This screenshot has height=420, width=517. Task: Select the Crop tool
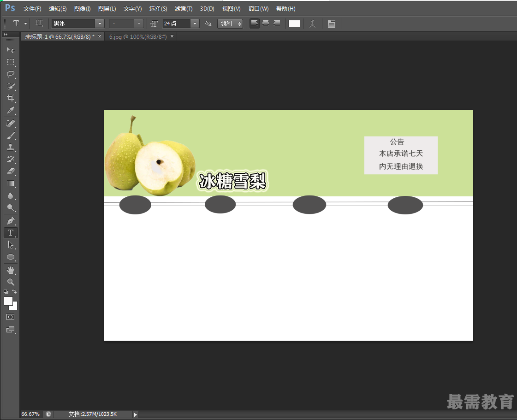pos(11,98)
